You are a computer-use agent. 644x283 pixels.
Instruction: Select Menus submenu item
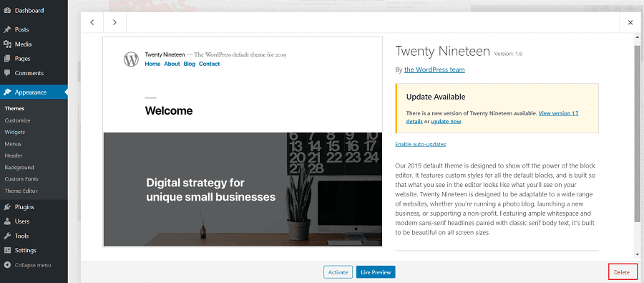coord(13,144)
